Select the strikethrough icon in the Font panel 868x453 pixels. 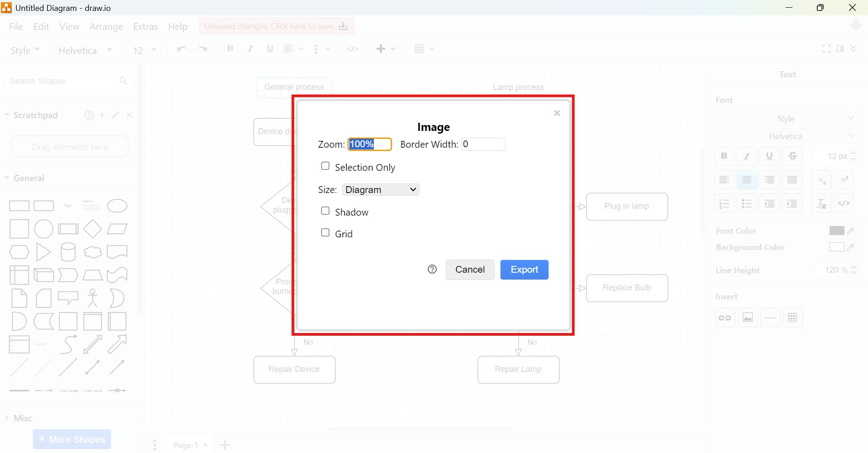pyautogui.click(x=792, y=156)
